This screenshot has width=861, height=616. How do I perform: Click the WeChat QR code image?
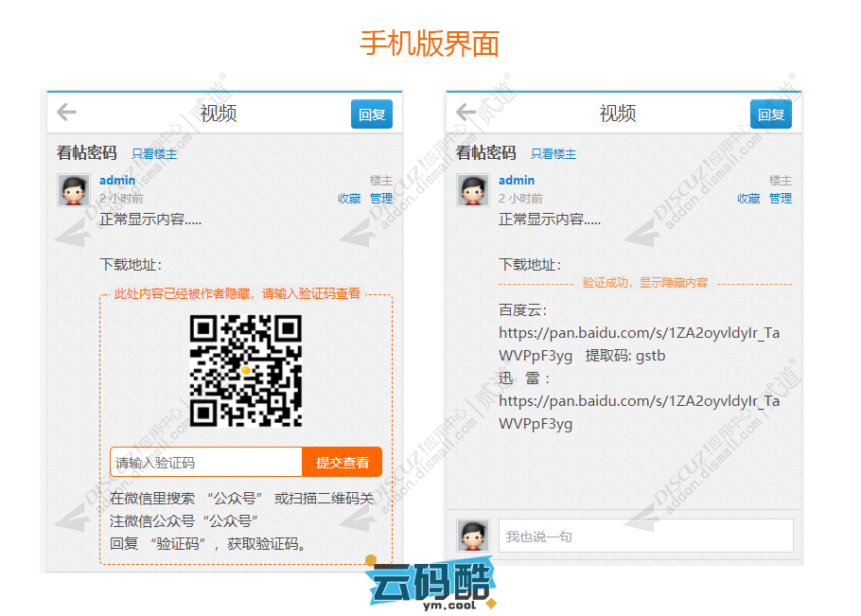pos(246,370)
